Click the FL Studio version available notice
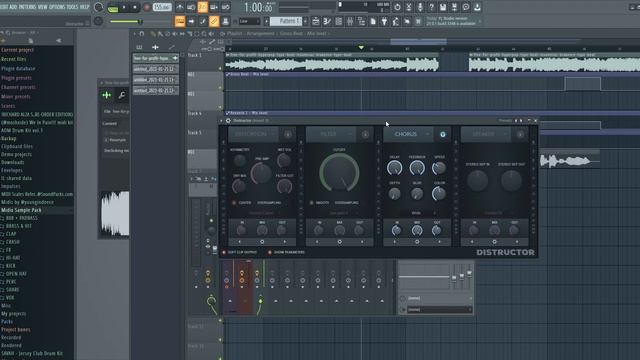This screenshot has height=360, width=640. [x=451, y=21]
